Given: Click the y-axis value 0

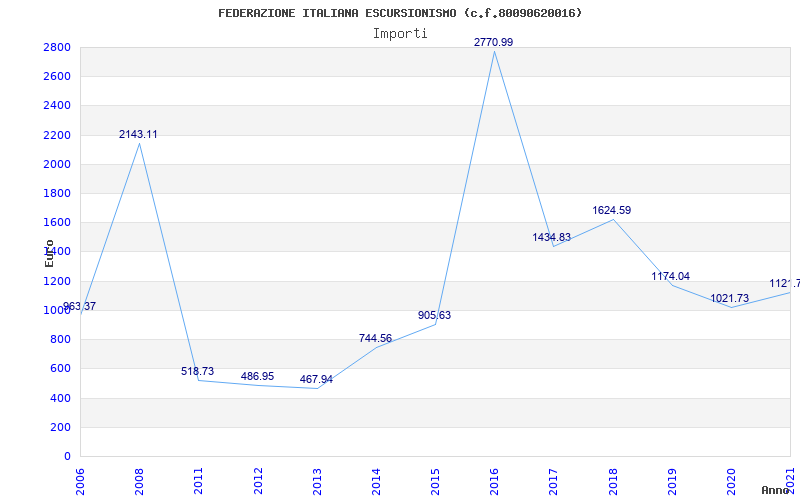Looking at the screenshot, I should [x=67, y=456].
